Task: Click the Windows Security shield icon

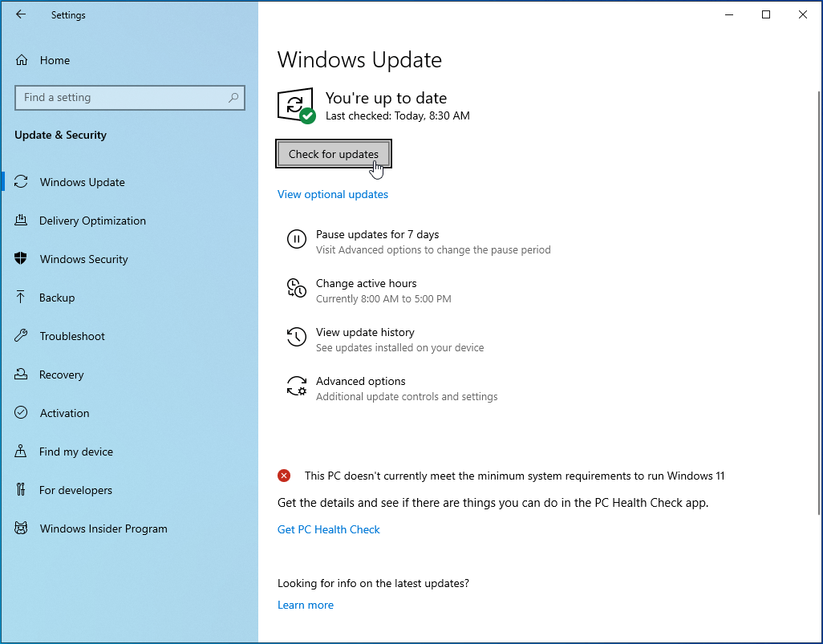Action: coord(21,259)
